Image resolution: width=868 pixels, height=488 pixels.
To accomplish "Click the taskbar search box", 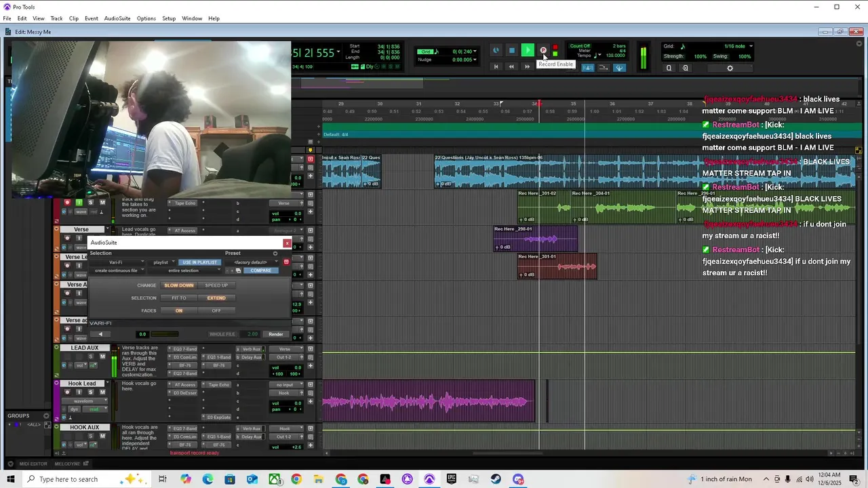I will [86, 479].
